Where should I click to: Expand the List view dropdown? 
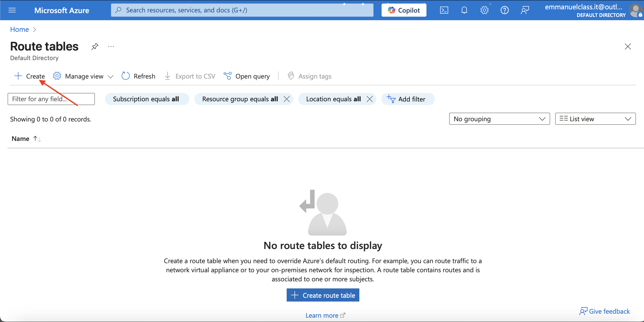(x=595, y=119)
